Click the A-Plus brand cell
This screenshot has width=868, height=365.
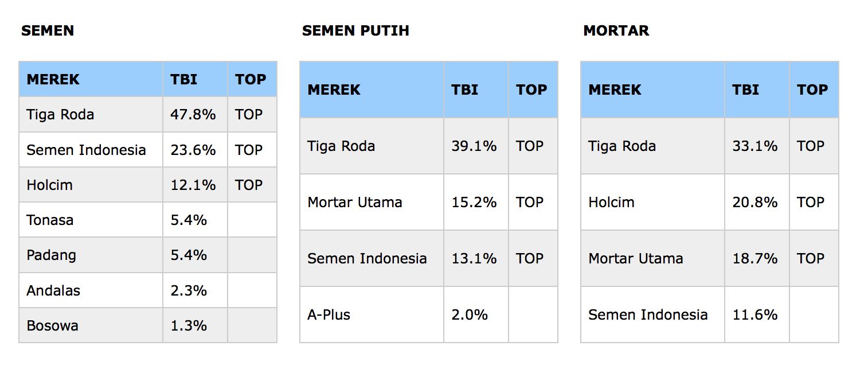click(x=329, y=315)
